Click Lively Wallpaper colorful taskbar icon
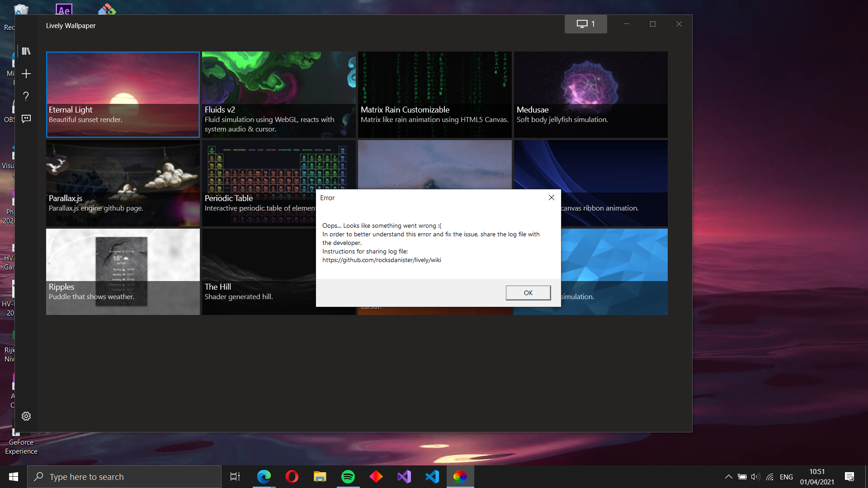Screen dimensions: 868x488 tap(460, 477)
